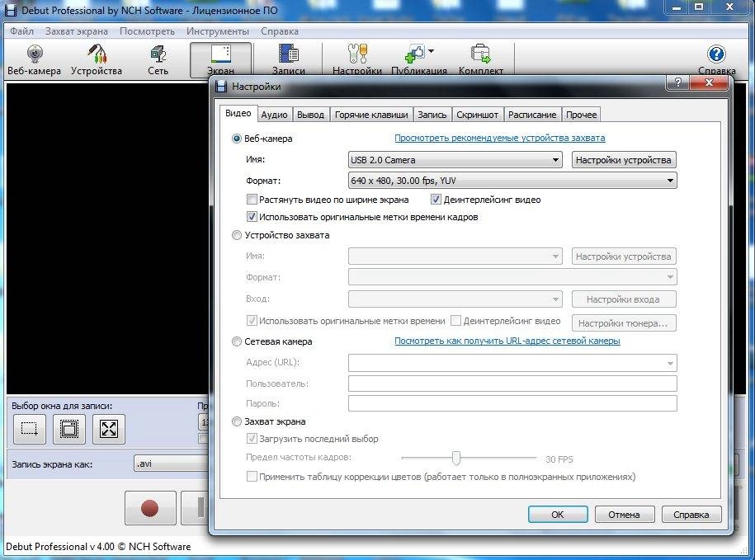Toggle Применить таблицу коррекции цветов checkbox
The width and height of the screenshot is (755, 560).
(252, 477)
